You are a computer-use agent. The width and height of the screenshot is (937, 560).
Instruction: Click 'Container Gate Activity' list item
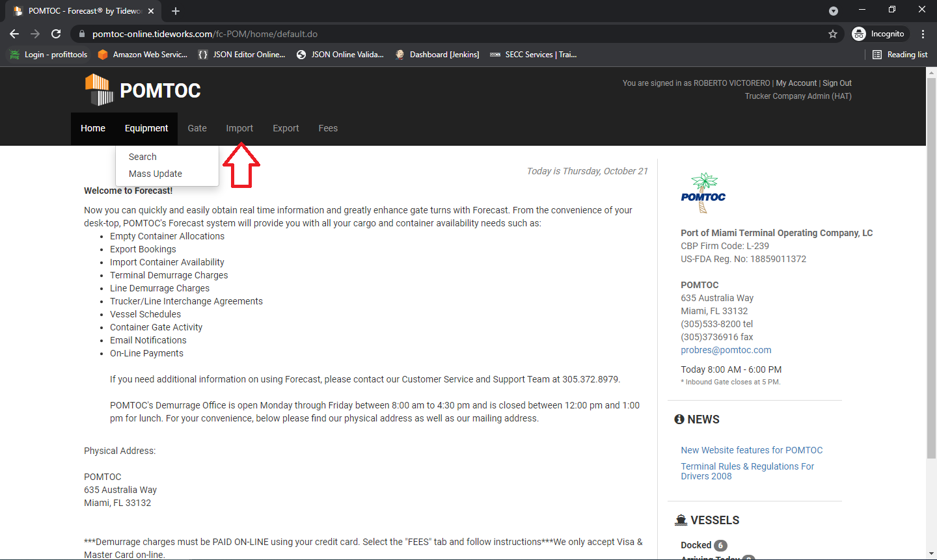[156, 327]
